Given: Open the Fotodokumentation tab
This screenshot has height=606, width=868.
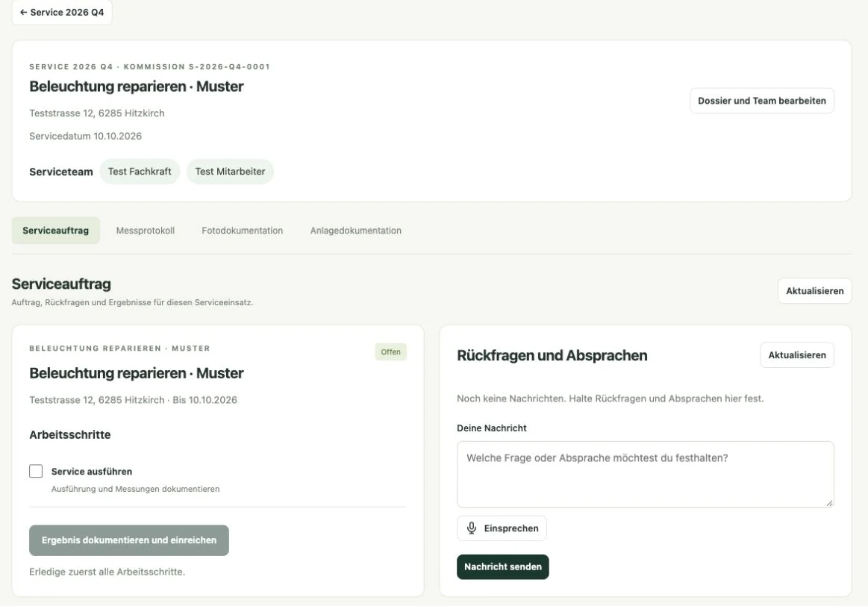Looking at the screenshot, I should [x=242, y=230].
